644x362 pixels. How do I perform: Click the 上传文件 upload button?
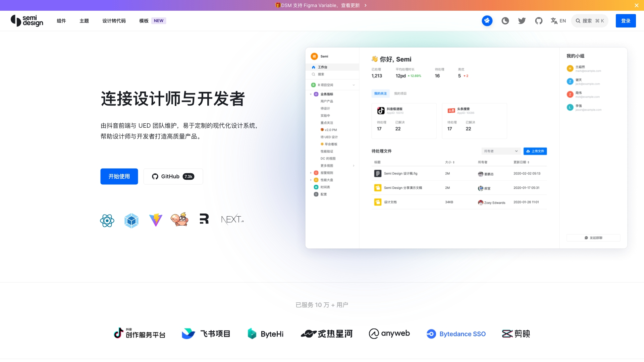pyautogui.click(x=535, y=151)
